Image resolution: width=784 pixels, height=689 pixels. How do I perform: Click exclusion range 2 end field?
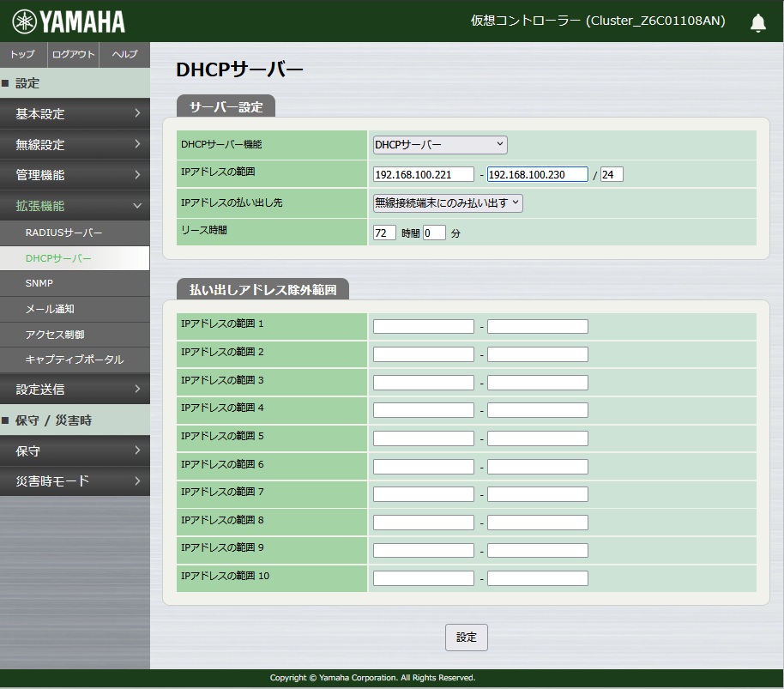click(x=538, y=354)
